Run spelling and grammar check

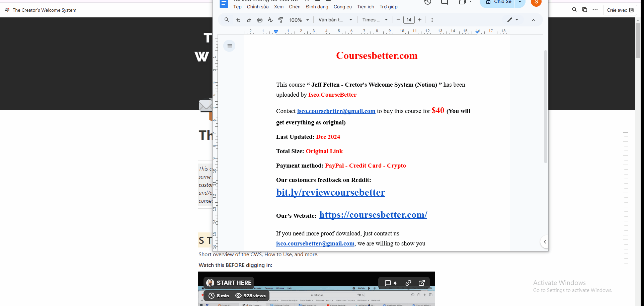tap(270, 20)
